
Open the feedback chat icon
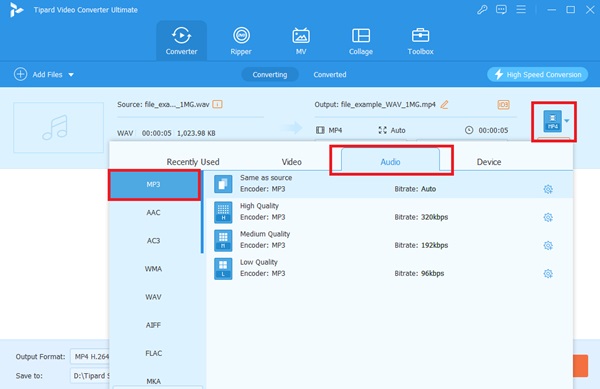501,10
